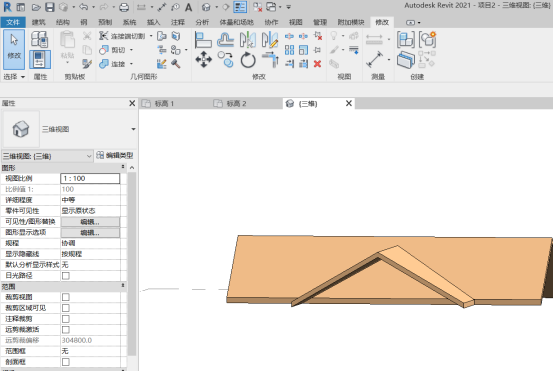Enable the 远剪裁激活 checkbox
The width and height of the screenshot is (553, 371).
[x=66, y=330]
